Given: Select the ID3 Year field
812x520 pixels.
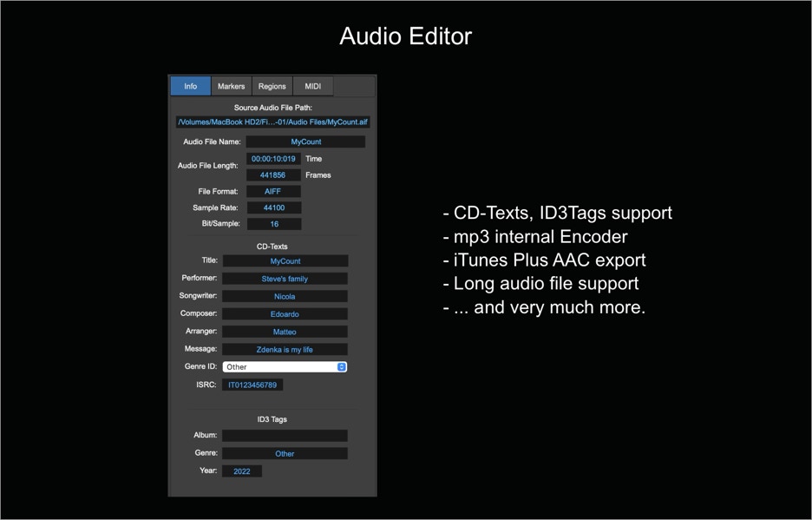Looking at the screenshot, I should pyautogui.click(x=241, y=471).
